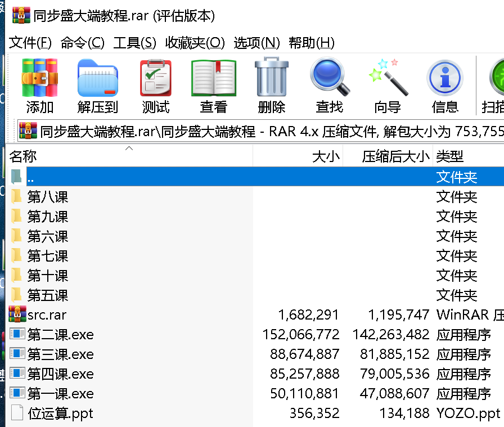504x427 pixels.
Task: Click size value 152,066,772
Action: click(301, 334)
